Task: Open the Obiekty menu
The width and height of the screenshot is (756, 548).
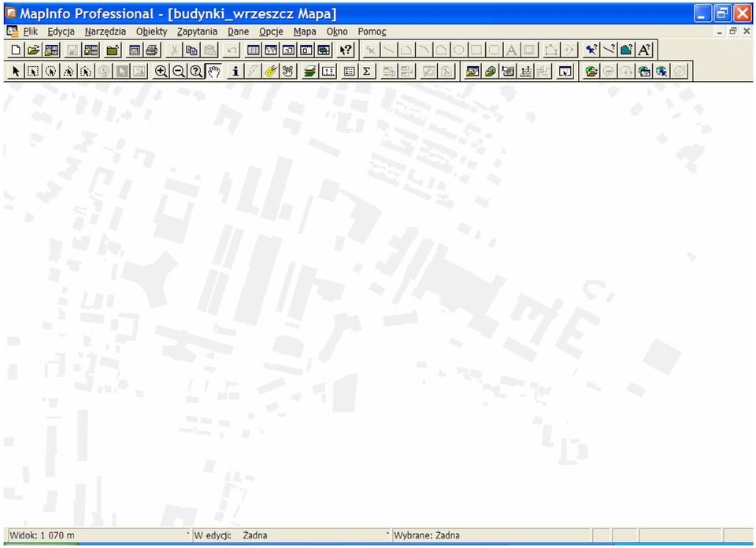Action: 151,31
